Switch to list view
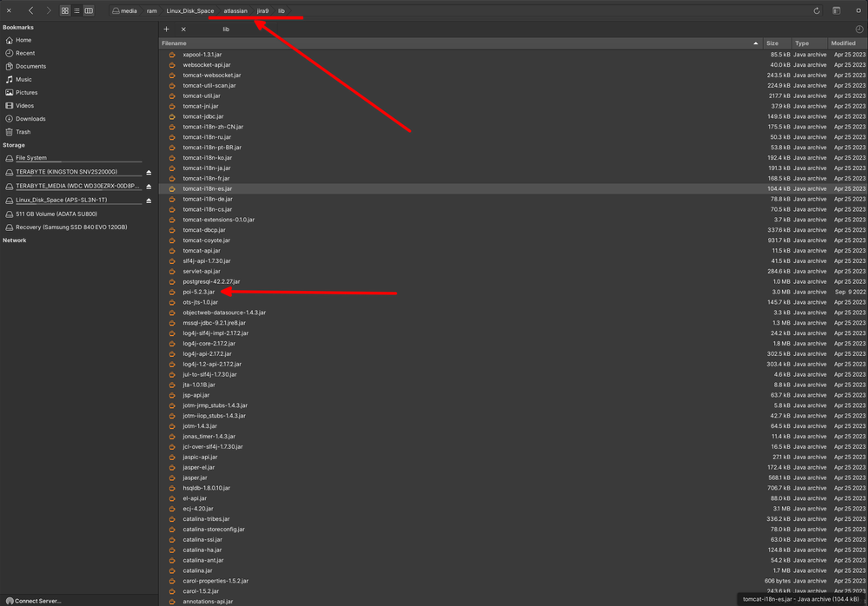The height and width of the screenshot is (606, 868). (x=77, y=10)
